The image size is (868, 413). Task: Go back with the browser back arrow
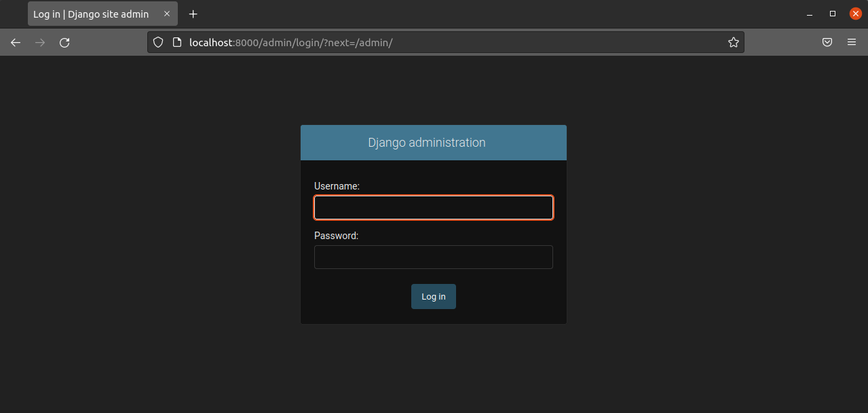click(x=16, y=42)
